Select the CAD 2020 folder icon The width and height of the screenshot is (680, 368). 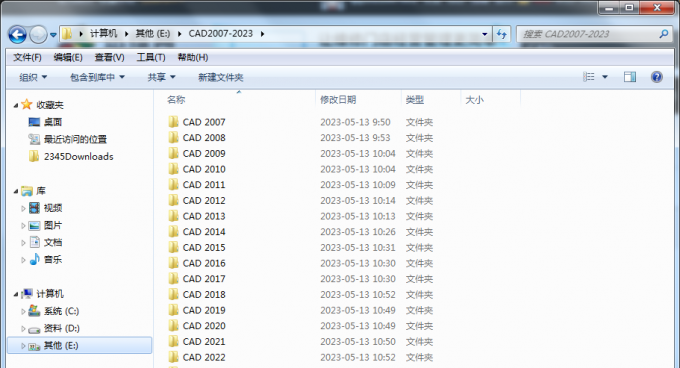coord(173,326)
